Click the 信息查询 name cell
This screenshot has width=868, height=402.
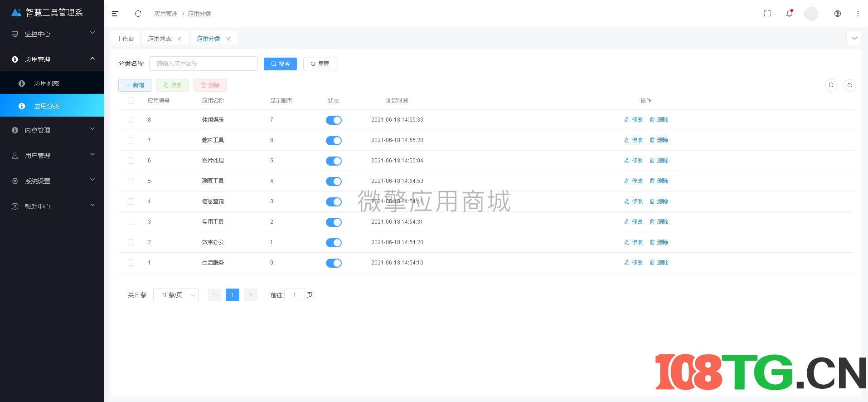(213, 201)
